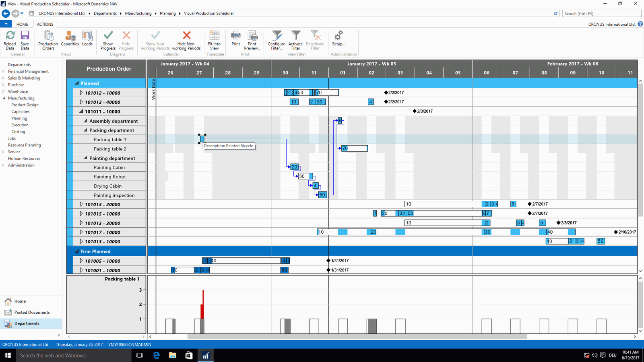
Task: Open Resource Planning in the navigation pane
Action: (x=24, y=145)
